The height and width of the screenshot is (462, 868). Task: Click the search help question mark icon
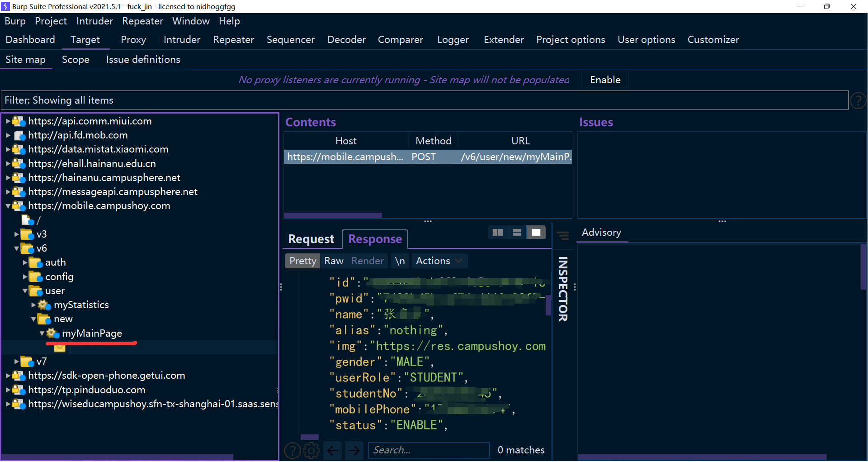click(x=292, y=450)
